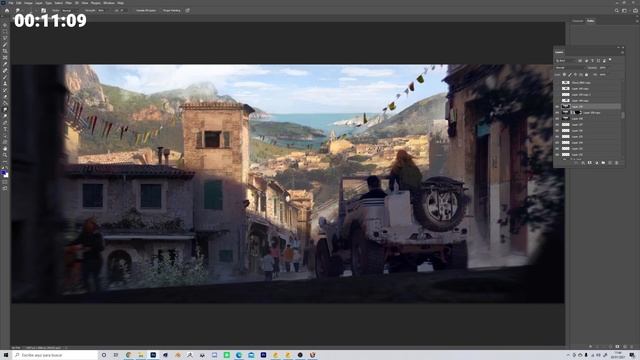Click the layer Opacity value field
640x360 pixels.
(603, 68)
